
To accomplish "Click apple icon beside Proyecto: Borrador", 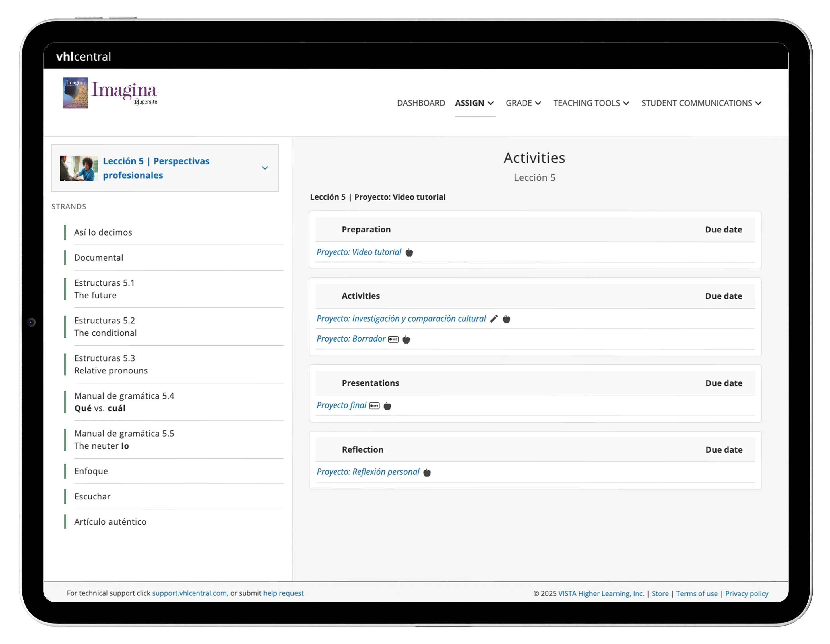I will click(x=406, y=340).
